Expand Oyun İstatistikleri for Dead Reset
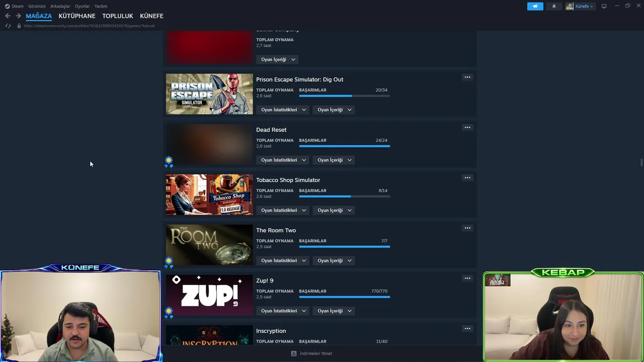The width and height of the screenshot is (644, 362). point(284,160)
